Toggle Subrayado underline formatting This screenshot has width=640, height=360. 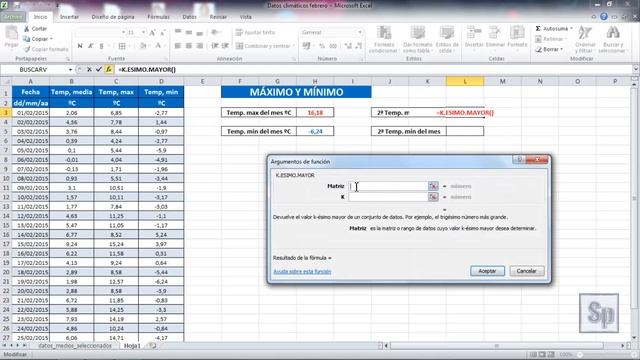(101, 46)
